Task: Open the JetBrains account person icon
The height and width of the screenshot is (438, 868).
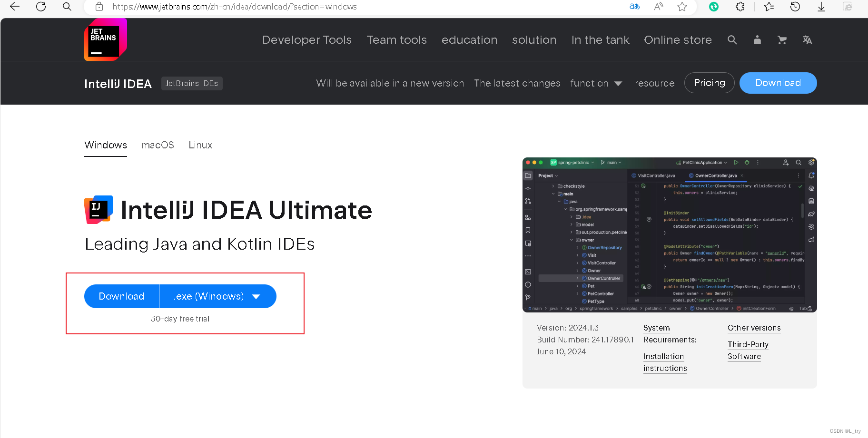Action: point(757,40)
